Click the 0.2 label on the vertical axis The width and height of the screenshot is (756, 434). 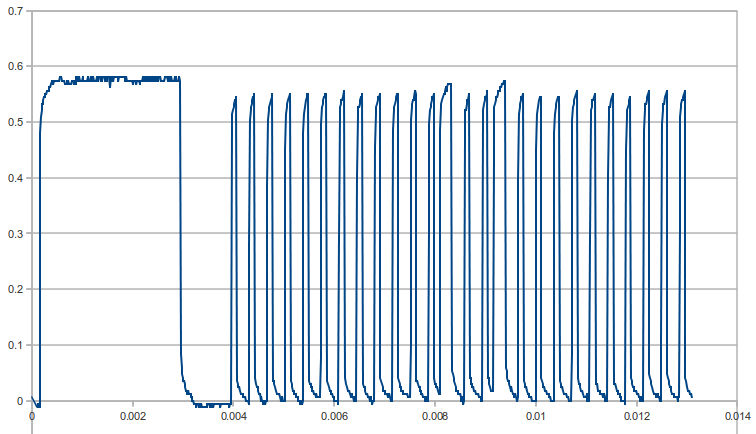[x=14, y=290]
